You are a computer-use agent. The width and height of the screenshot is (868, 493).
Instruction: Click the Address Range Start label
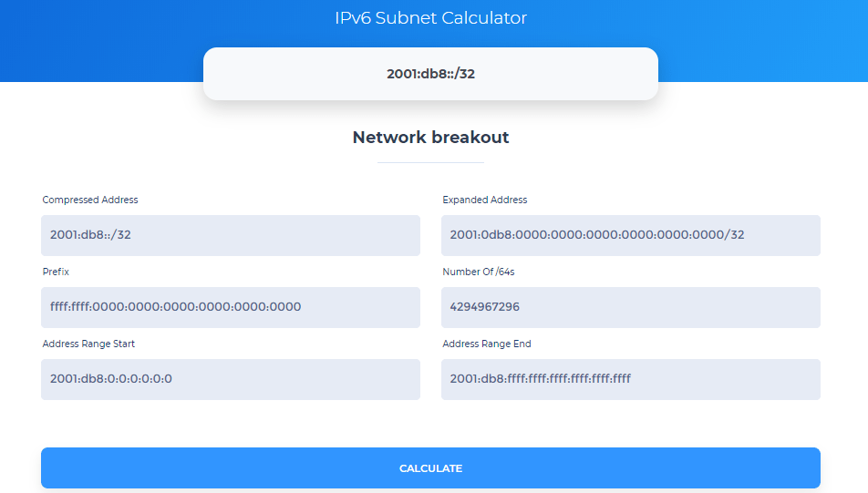tap(88, 344)
